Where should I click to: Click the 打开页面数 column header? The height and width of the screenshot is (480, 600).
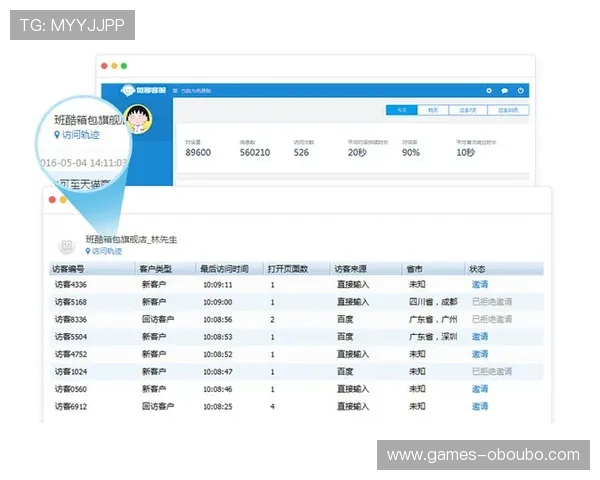point(297,269)
